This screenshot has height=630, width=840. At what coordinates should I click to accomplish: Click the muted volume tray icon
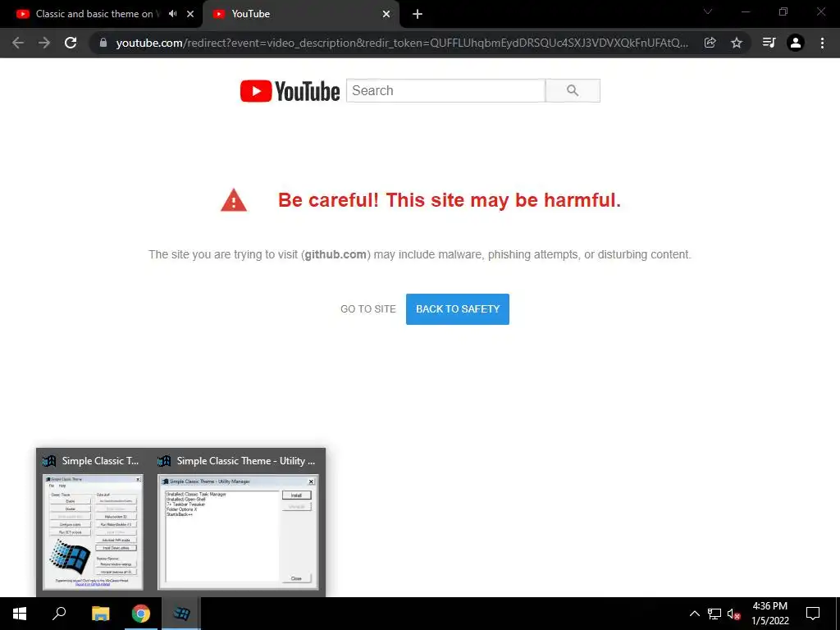pos(734,614)
